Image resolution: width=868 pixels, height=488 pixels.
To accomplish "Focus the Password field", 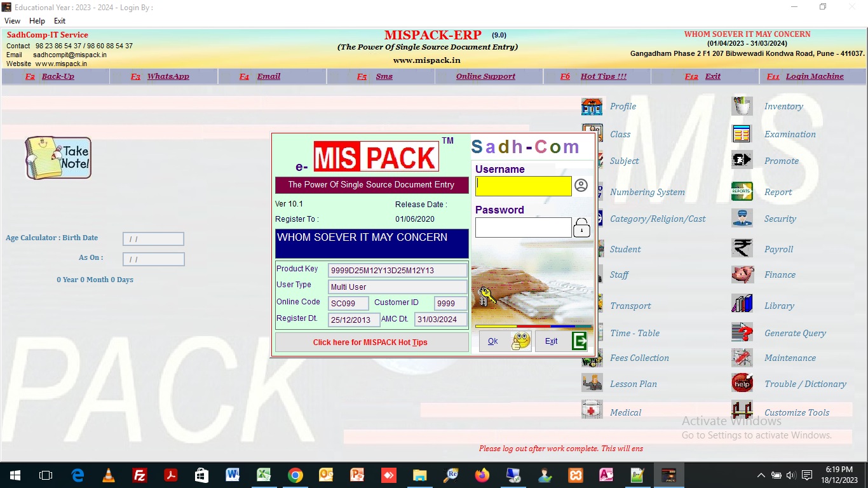I will click(524, 227).
